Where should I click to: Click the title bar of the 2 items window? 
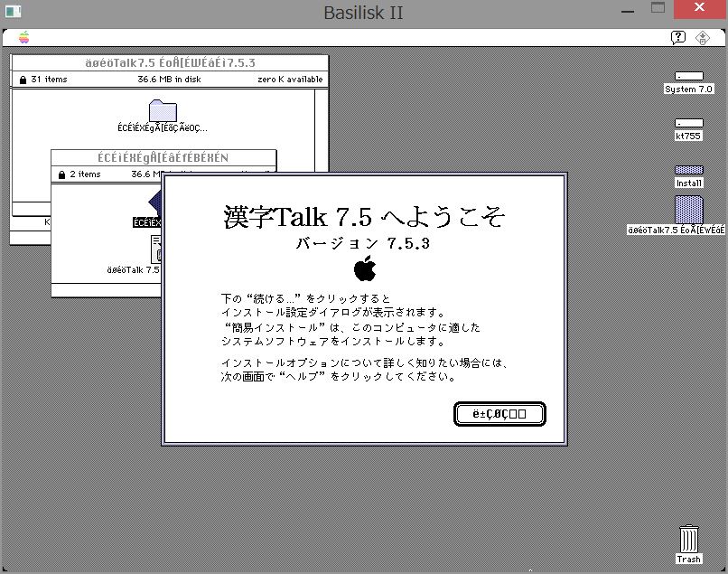click(x=163, y=157)
